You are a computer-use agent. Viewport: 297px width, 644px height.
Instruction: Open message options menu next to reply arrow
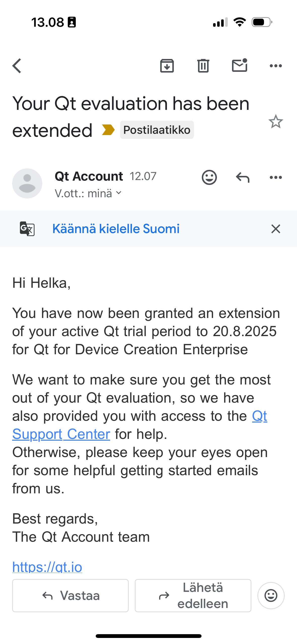click(276, 177)
